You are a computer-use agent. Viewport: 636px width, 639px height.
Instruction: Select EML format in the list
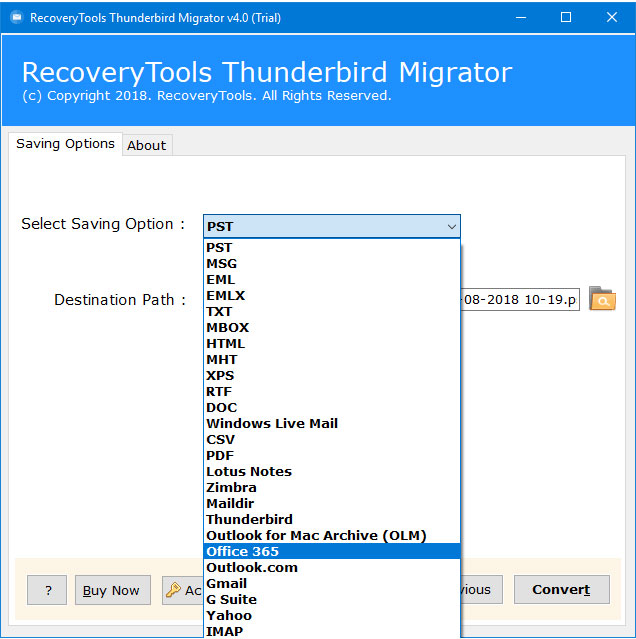coord(332,280)
